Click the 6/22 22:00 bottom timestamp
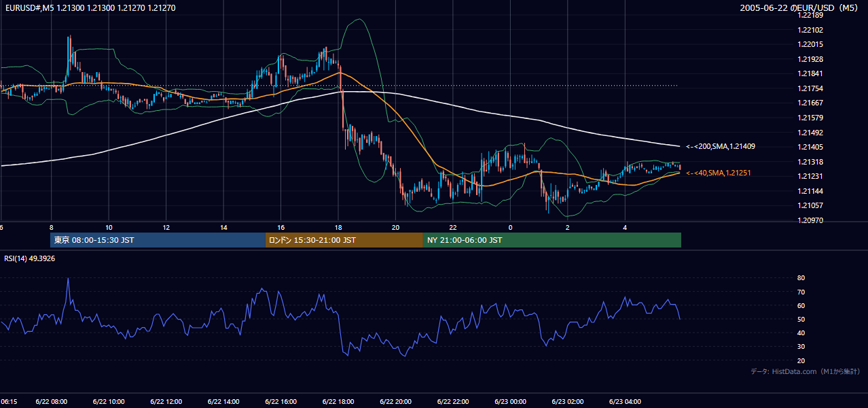This screenshot has height=408, width=868. [x=453, y=402]
